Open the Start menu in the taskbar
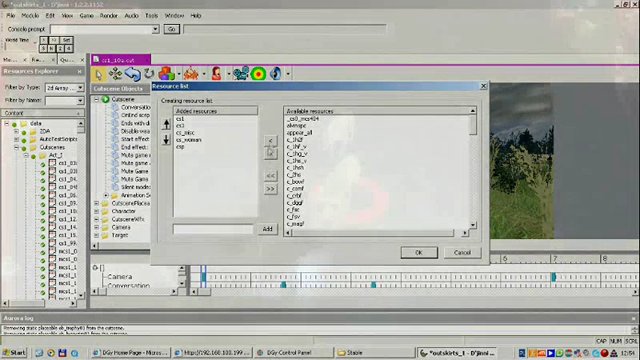The image size is (640, 360). (14, 352)
